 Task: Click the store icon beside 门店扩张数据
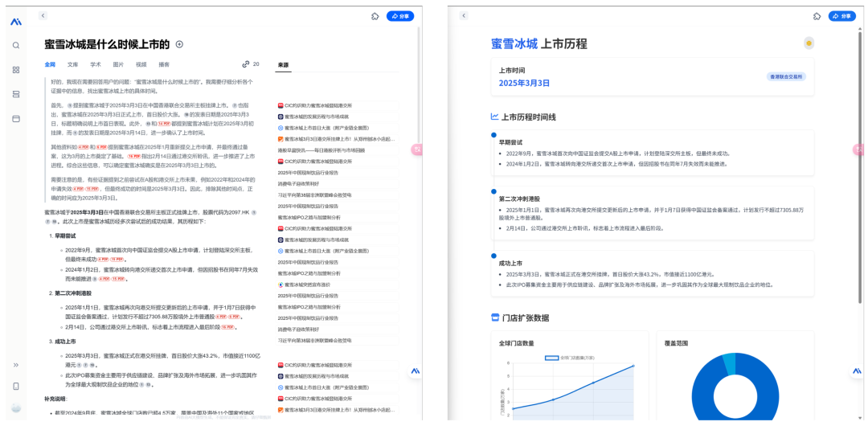[x=495, y=317]
